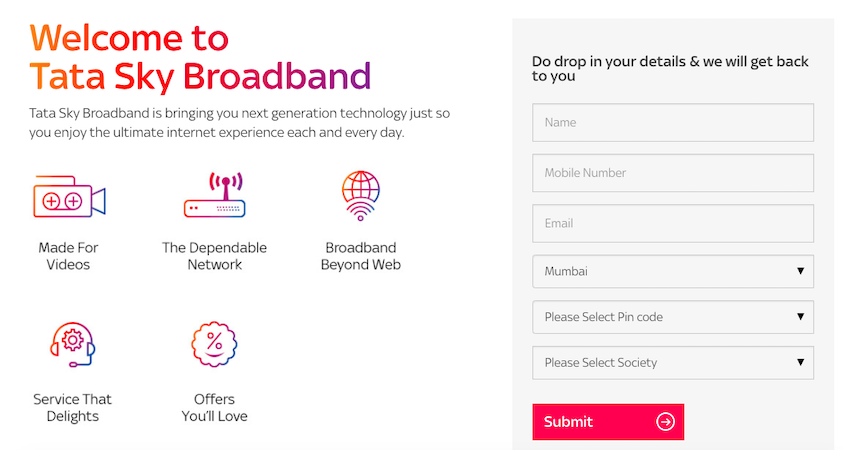Image resolution: width=851 pixels, height=450 pixels.
Task: Click the Pin code dropdown arrow
Action: tap(800, 316)
